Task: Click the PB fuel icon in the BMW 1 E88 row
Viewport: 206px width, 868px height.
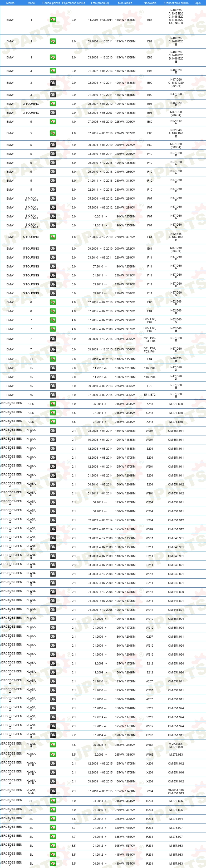Action: pos(53,58)
